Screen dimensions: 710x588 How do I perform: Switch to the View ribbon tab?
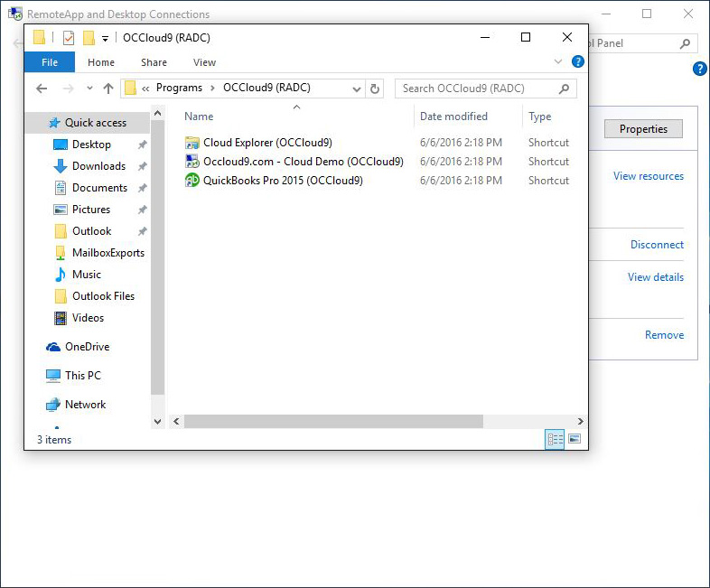[x=204, y=62]
